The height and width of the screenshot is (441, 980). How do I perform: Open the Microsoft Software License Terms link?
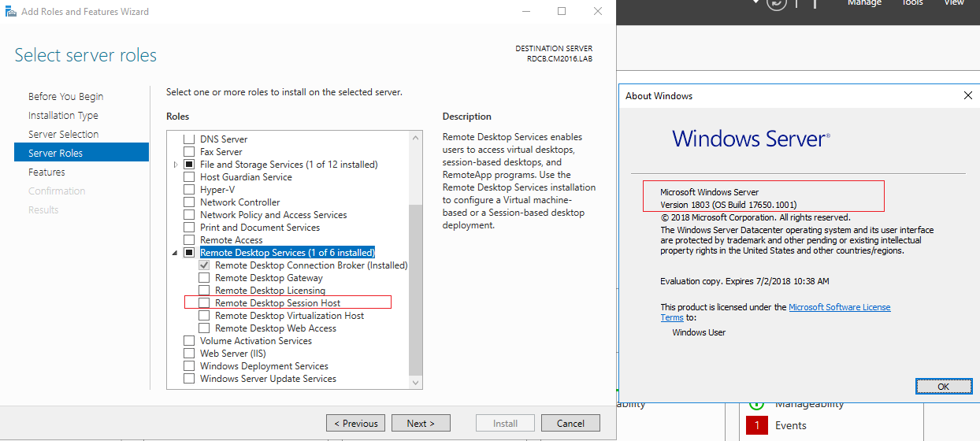pyautogui.click(x=775, y=312)
